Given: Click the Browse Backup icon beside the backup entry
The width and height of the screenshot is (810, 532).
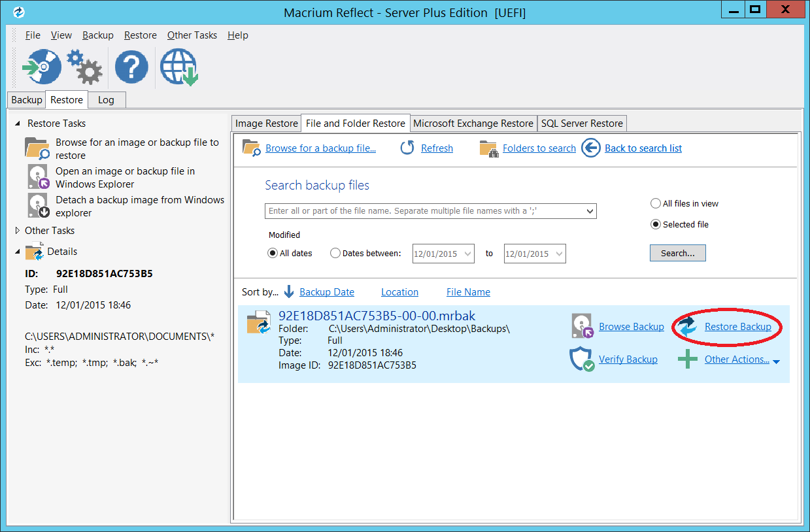Looking at the screenshot, I should (581, 326).
